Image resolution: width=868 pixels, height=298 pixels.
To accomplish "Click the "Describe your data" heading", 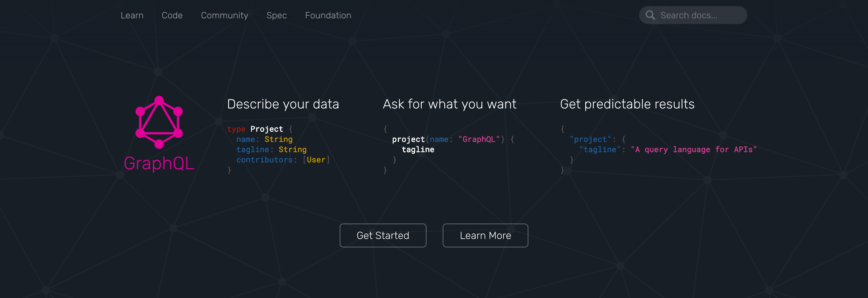I will [x=283, y=104].
